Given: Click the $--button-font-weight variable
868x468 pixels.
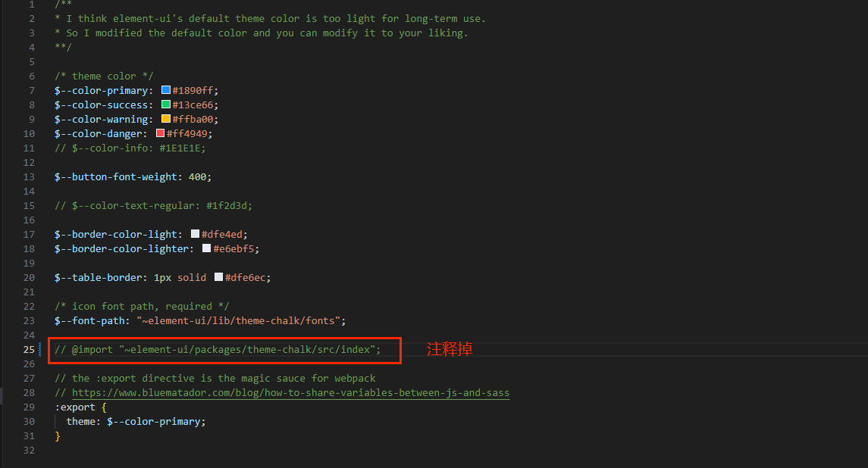Looking at the screenshot, I should pos(115,177).
